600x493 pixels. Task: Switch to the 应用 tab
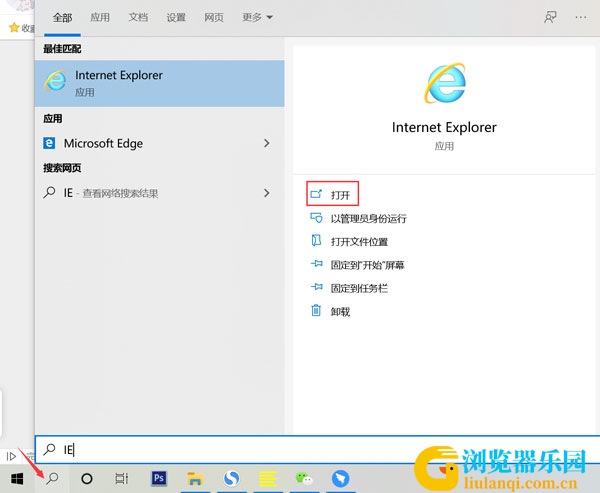100,17
